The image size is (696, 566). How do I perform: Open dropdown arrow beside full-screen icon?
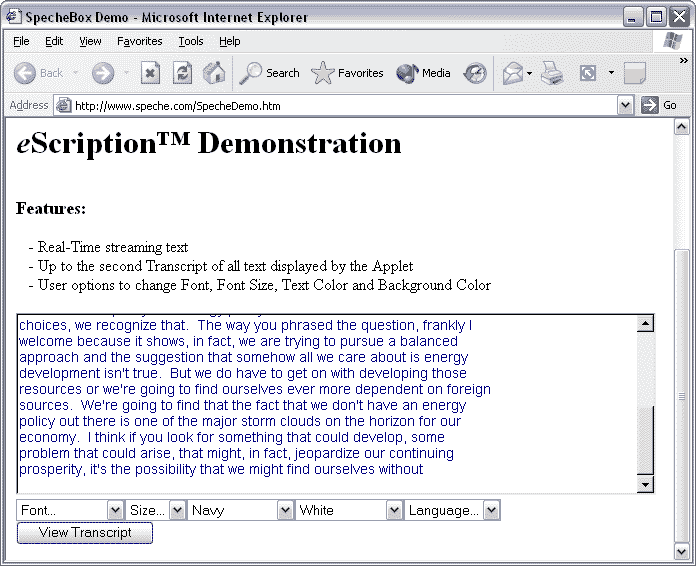pos(611,73)
